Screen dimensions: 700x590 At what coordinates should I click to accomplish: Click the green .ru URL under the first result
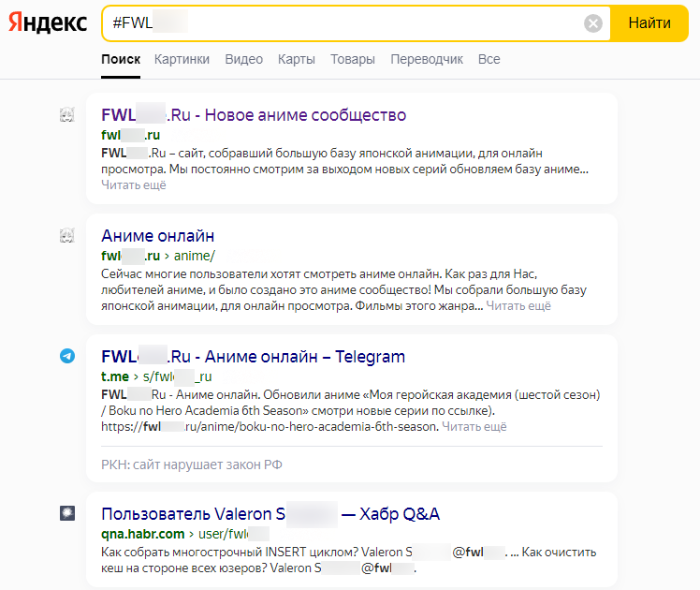130,135
